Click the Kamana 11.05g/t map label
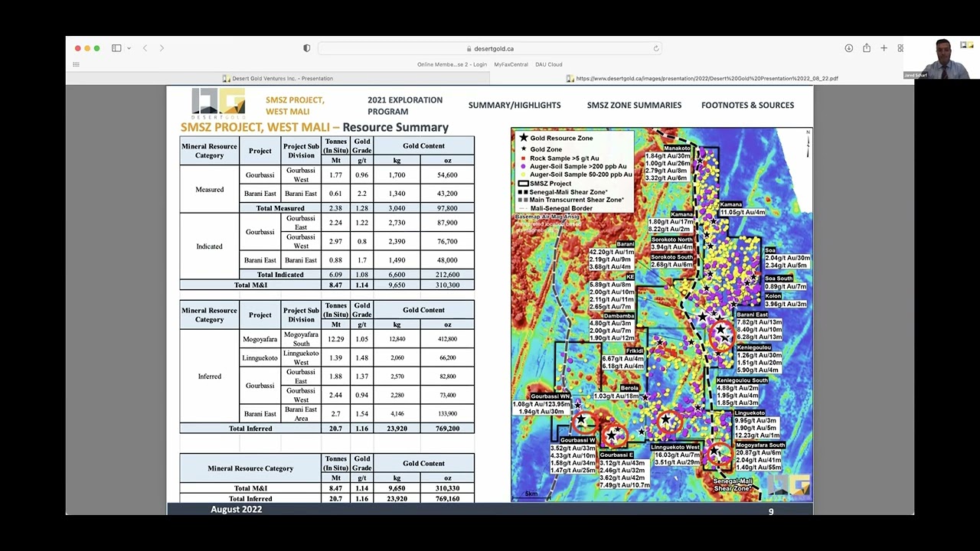This screenshot has width=980, height=551. point(742,208)
